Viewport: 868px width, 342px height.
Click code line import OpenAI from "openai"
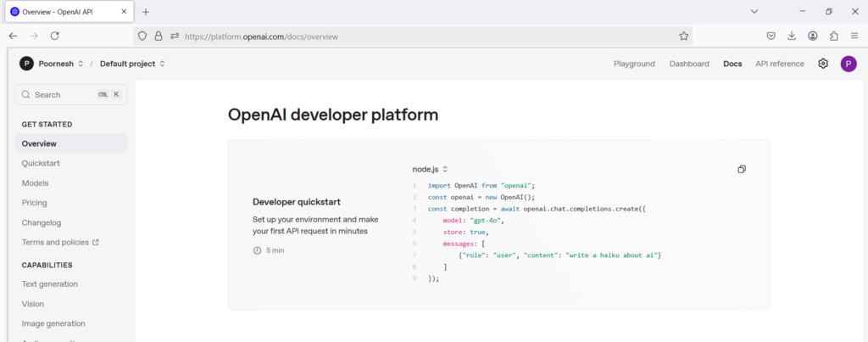pos(481,186)
